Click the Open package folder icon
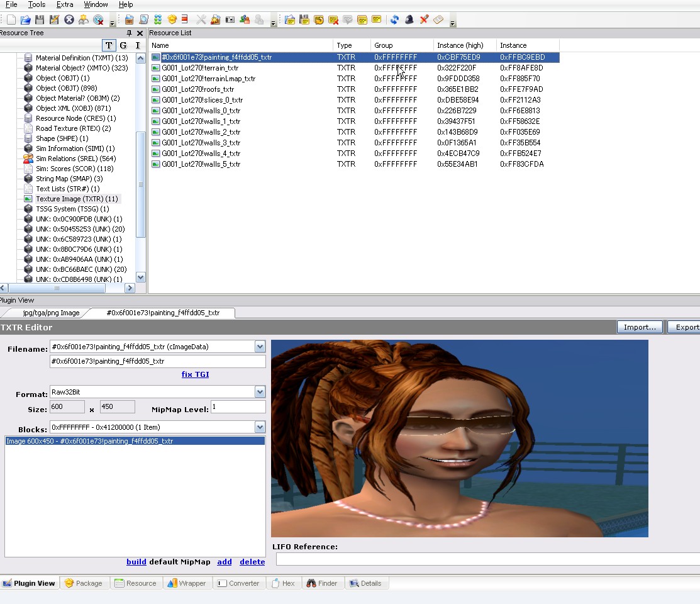The image size is (700, 604). point(26,20)
